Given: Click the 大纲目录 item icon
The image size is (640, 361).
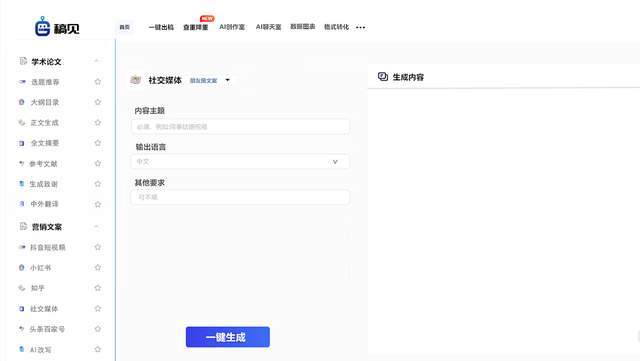Looking at the screenshot, I should coord(22,102).
